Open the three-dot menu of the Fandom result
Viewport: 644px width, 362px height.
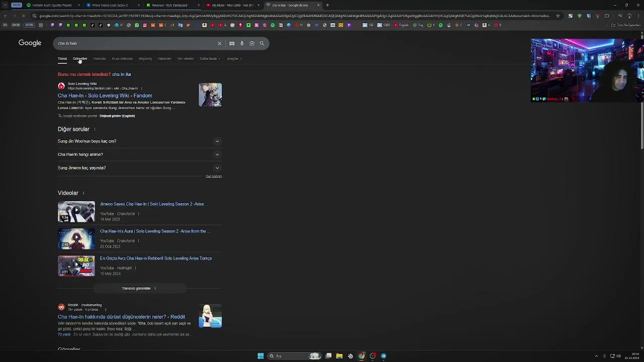tap(141, 88)
